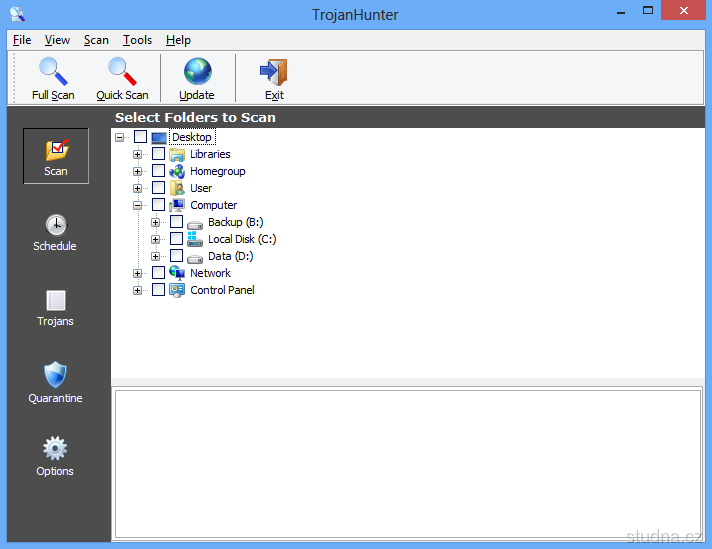Select the Control Panel tree item
This screenshot has height=549, width=712.
[222, 290]
